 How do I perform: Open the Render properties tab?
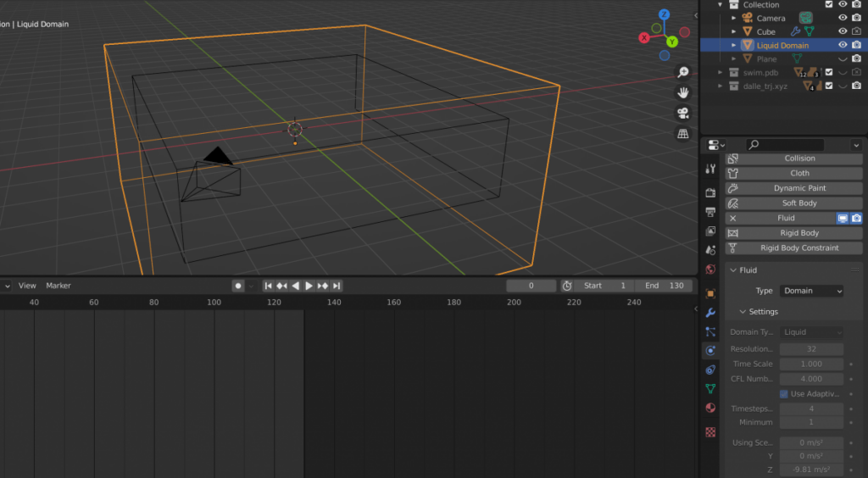tap(711, 192)
